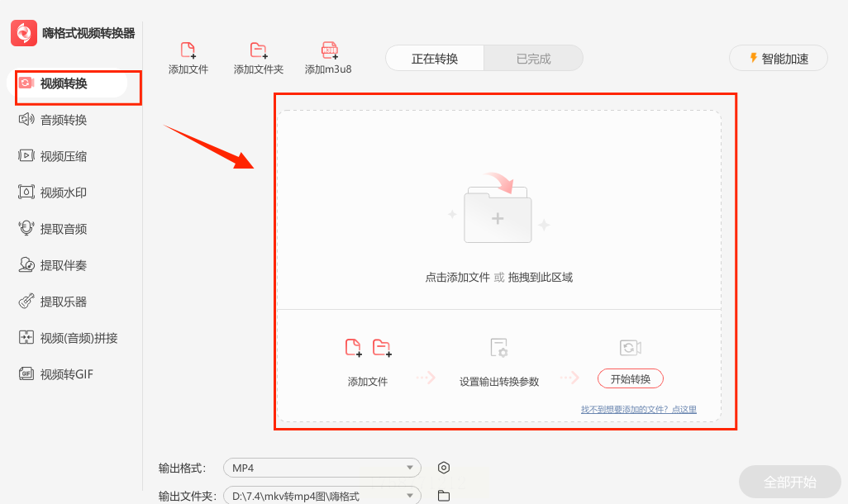This screenshot has width=848, height=504.
Task: Click the 添加m3u8 icon
Action: pos(329,50)
